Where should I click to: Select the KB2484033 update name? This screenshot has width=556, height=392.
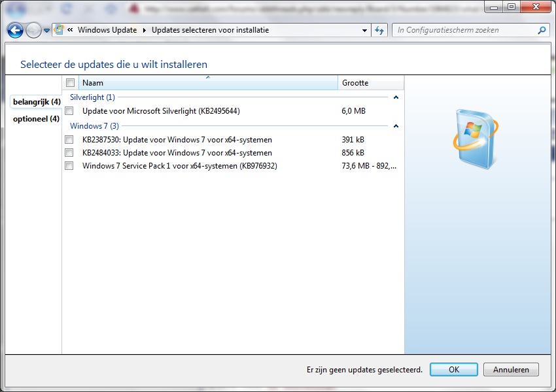click(x=177, y=153)
